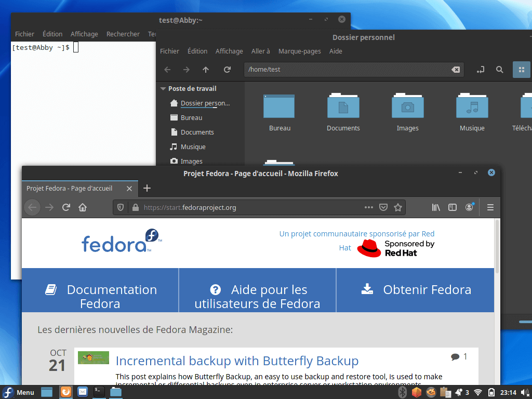Select Images in the file manager sidebar

click(187, 162)
